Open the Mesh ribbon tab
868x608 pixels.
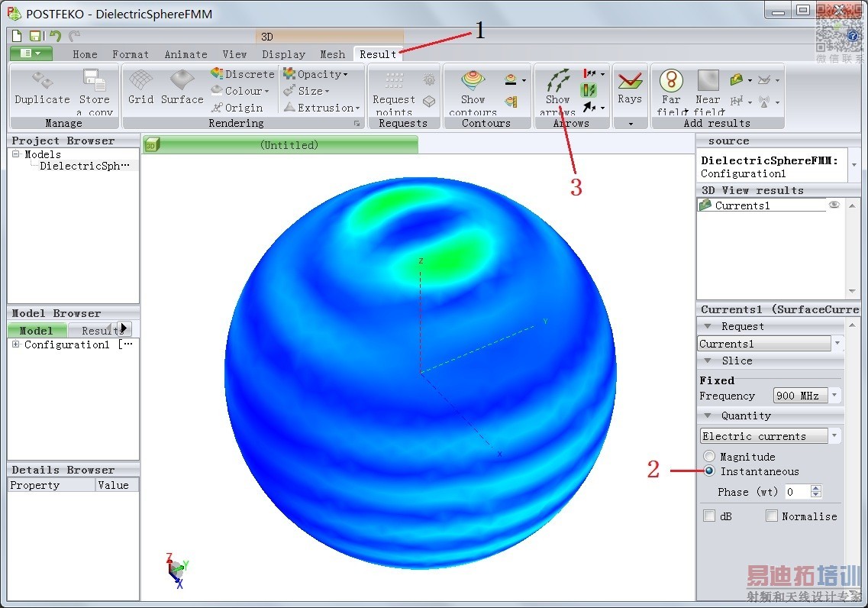coord(333,54)
